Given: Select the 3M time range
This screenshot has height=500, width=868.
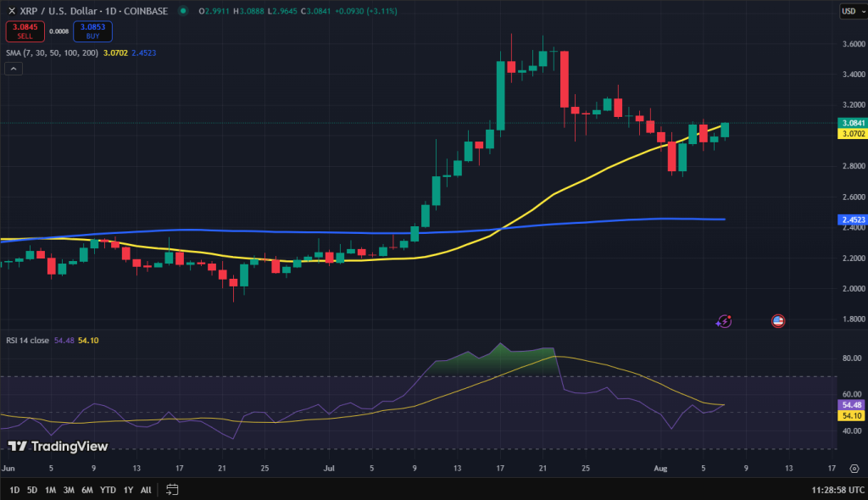Looking at the screenshot, I should click(69, 490).
